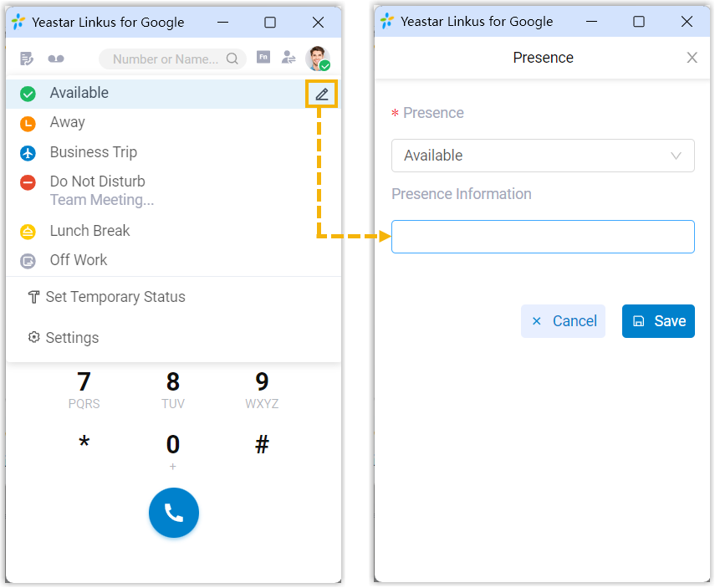Viewport: 715px width, 588px height.
Task: Select the Away presence status
Action: [x=67, y=122]
